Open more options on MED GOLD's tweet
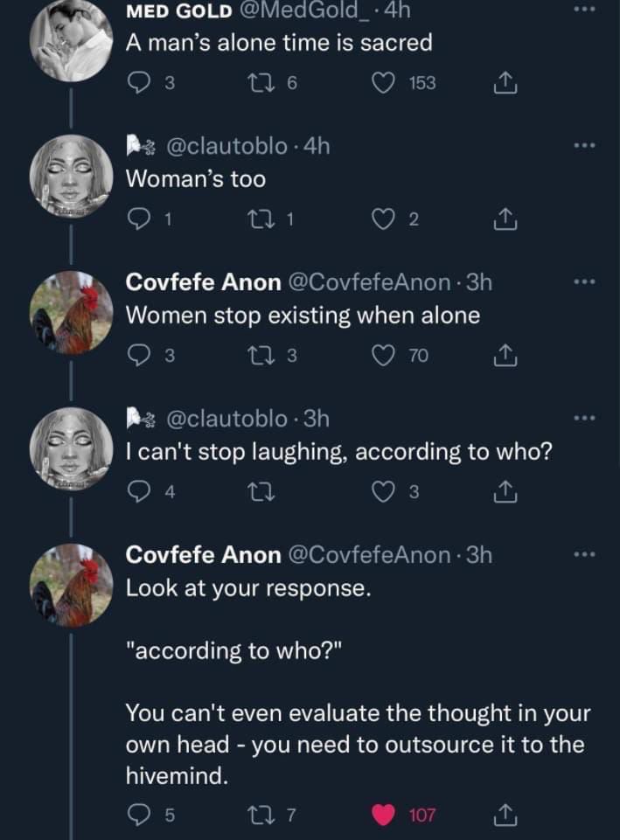This screenshot has height=840, width=620. coord(584,9)
